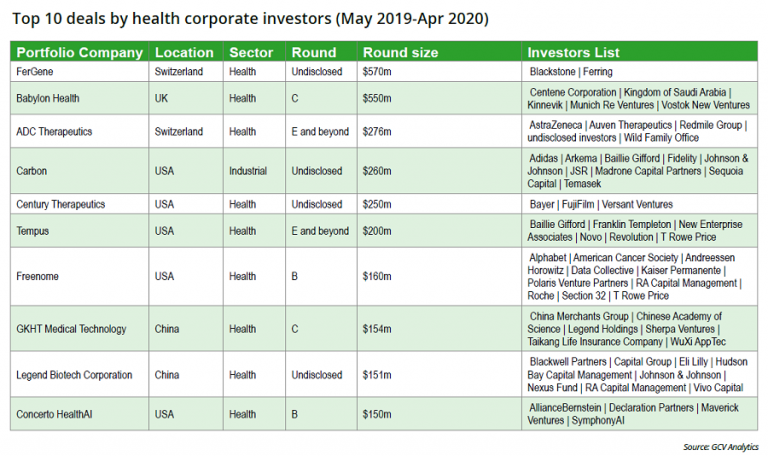The image size is (768, 456).
Task: Click the Sector column header
Action: pyautogui.click(x=251, y=52)
